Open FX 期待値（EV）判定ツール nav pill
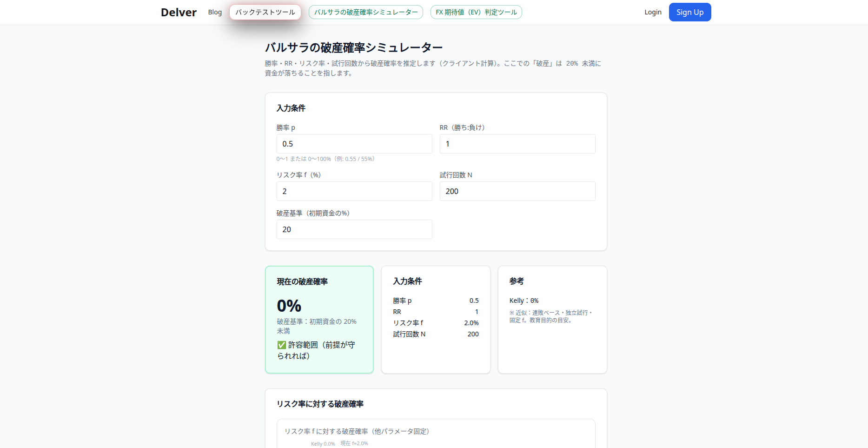Screen dimensions: 868x448 [x=476, y=12]
